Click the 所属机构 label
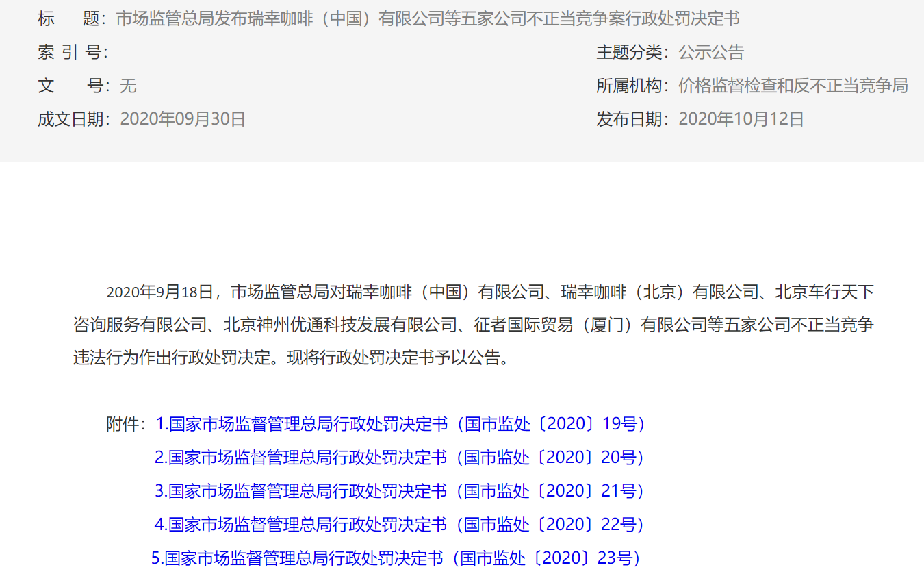The height and width of the screenshot is (574, 924). (632, 86)
